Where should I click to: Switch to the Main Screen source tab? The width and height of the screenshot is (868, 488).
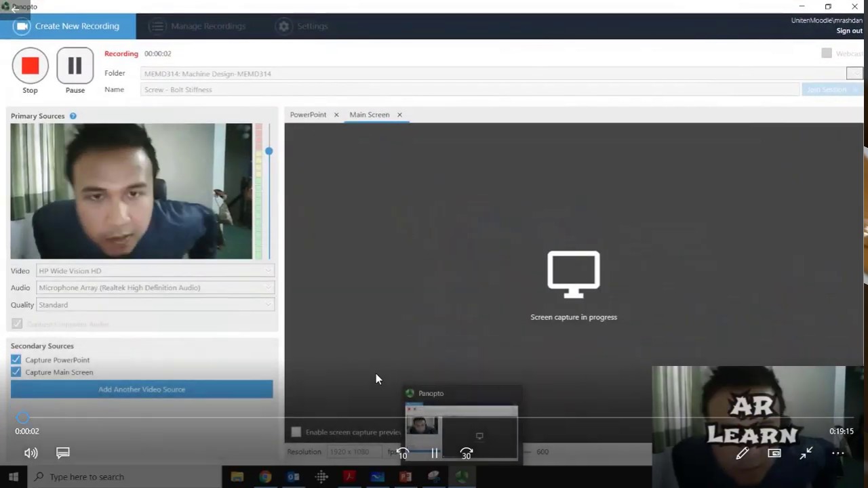coord(370,115)
